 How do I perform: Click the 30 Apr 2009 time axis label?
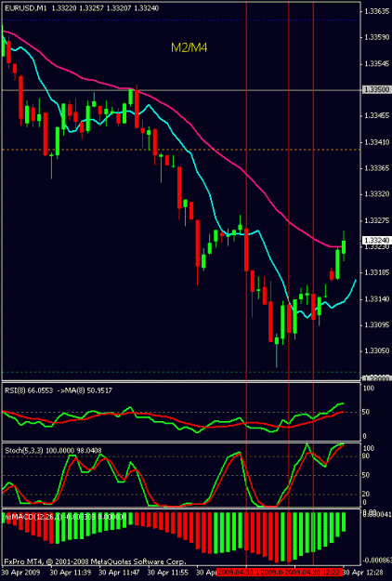pyautogui.click(x=21, y=572)
